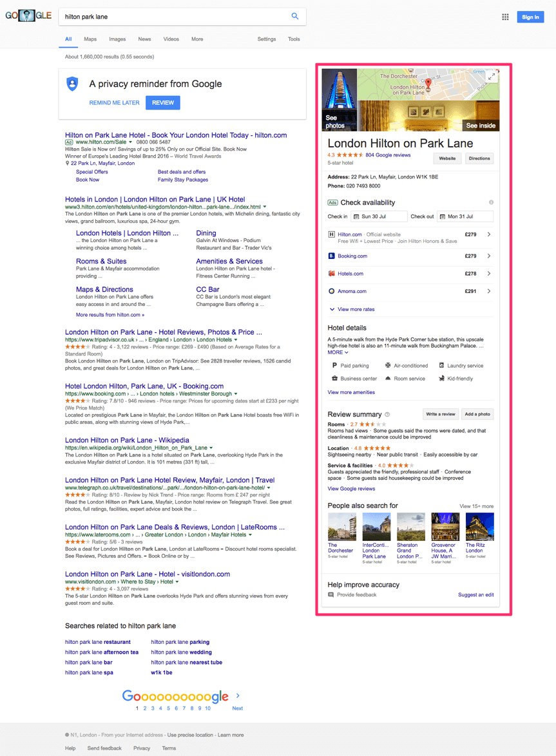
Task: Click the Add a photo button
Action: (x=477, y=414)
